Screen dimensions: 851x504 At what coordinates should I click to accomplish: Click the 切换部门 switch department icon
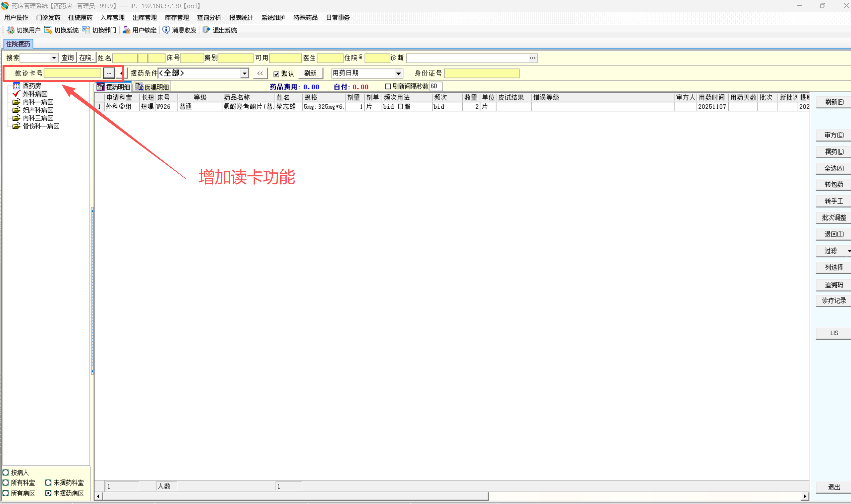point(86,30)
